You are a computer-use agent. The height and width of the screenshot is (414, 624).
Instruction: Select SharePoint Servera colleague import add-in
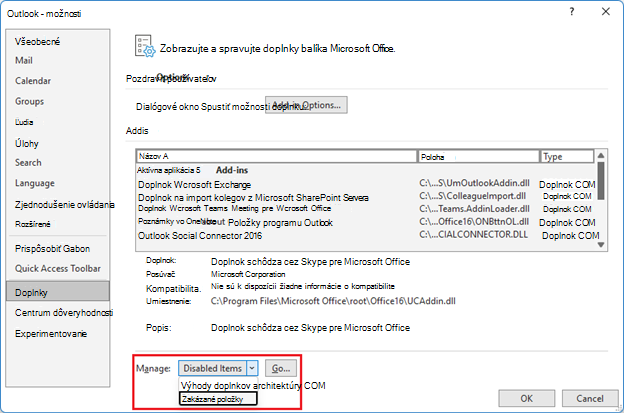pos(366,197)
